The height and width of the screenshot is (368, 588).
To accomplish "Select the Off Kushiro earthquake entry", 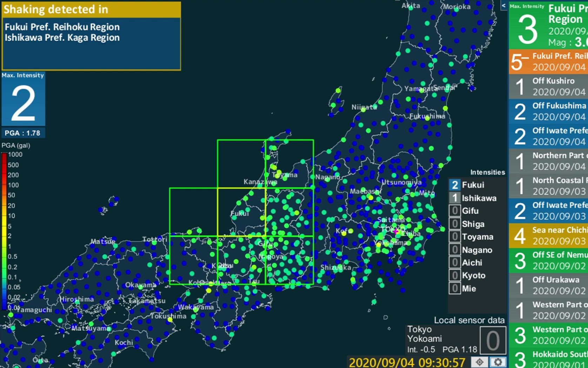I will coord(548,86).
